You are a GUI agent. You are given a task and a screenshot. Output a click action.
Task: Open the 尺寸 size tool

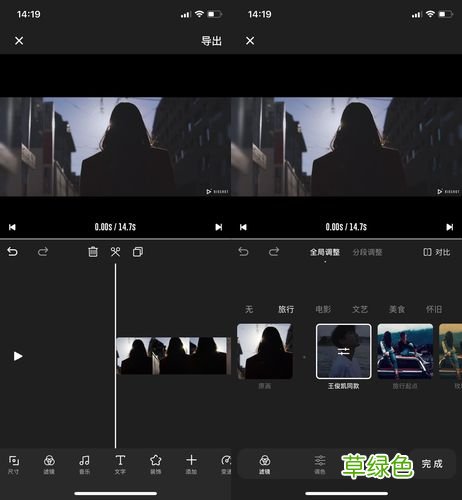[13, 464]
